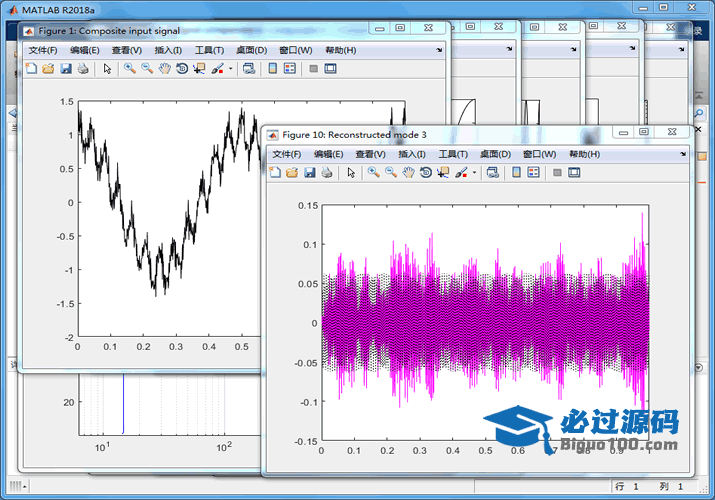715x500 pixels.
Task: Open 插入(I) menu in Figure 1
Action: point(168,50)
